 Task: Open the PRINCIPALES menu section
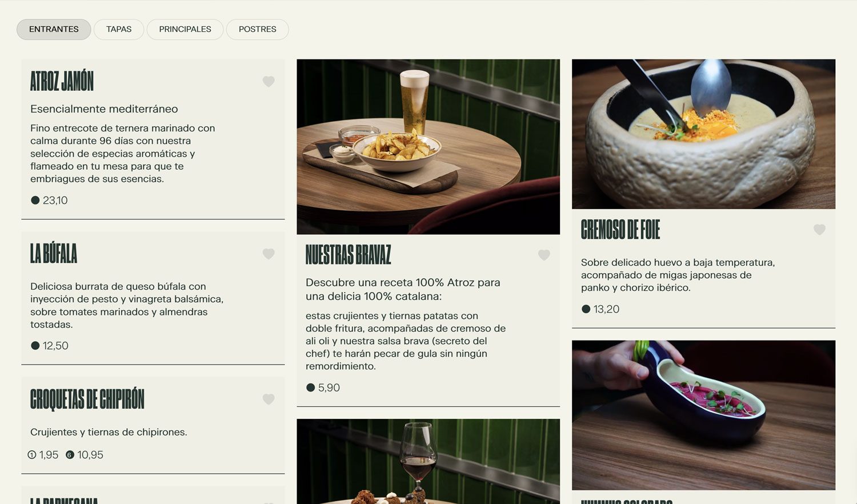(x=185, y=29)
